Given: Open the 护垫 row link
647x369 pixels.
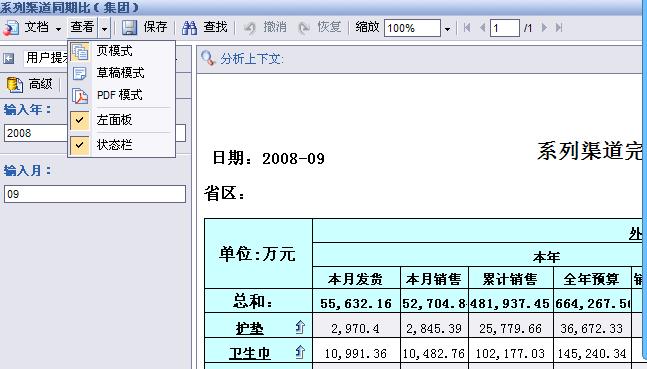Looking at the screenshot, I should click(250, 328).
